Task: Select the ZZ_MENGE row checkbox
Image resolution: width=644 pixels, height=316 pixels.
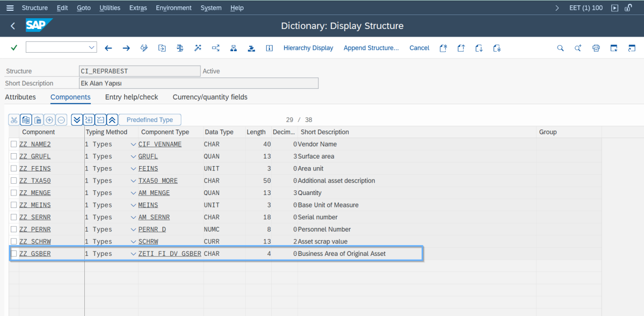Action: pos(14,193)
